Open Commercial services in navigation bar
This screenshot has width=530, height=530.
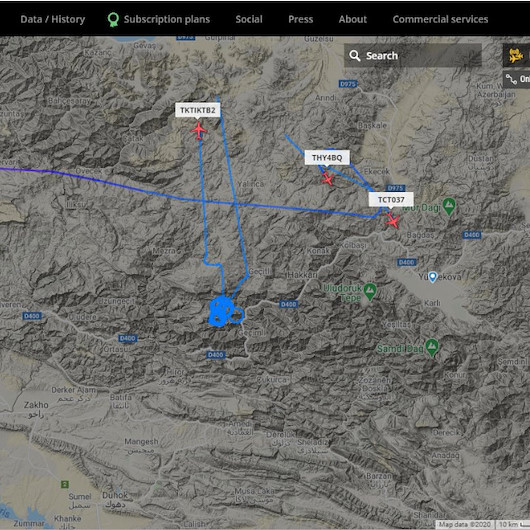pos(440,19)
